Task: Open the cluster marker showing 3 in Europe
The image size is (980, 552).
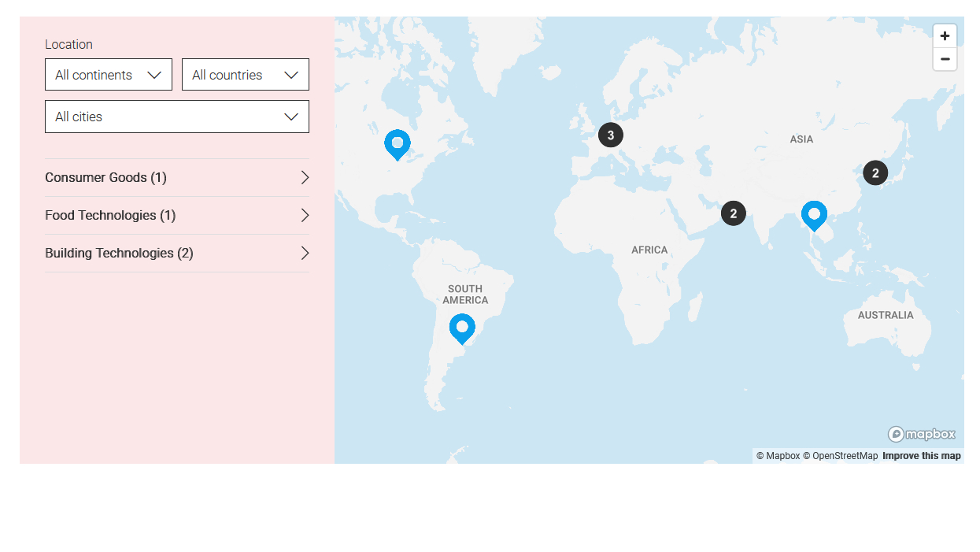Action: [611, 135]
